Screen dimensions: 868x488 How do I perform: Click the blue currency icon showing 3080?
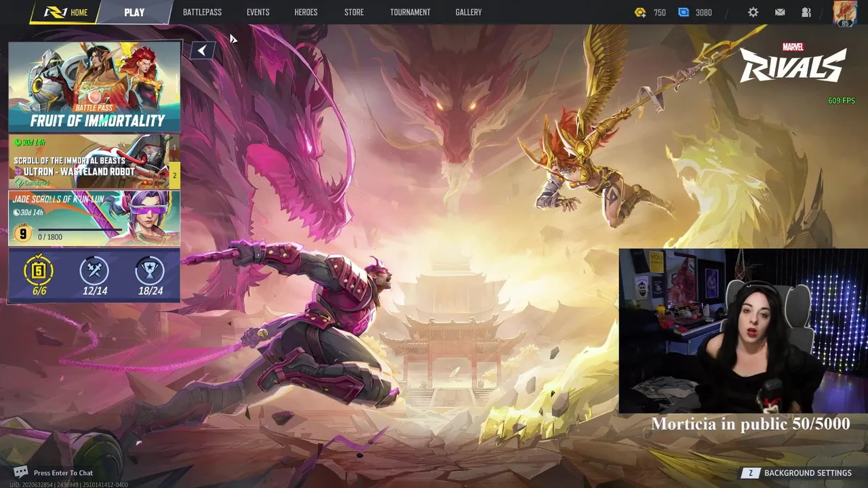(x=684, y=12)
